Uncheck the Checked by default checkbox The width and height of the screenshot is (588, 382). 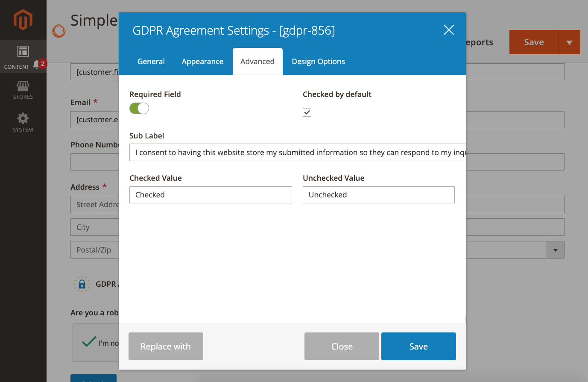pos(307,112)
